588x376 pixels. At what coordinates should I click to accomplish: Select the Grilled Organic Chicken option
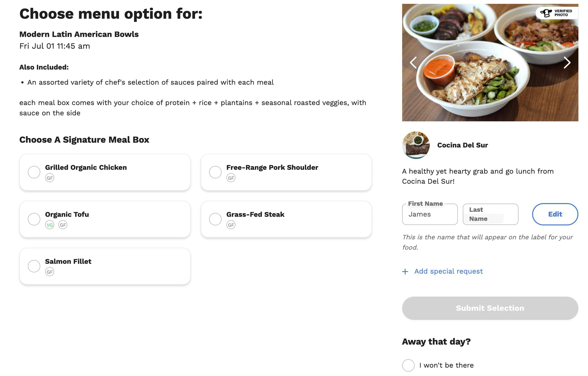(34, 172)
